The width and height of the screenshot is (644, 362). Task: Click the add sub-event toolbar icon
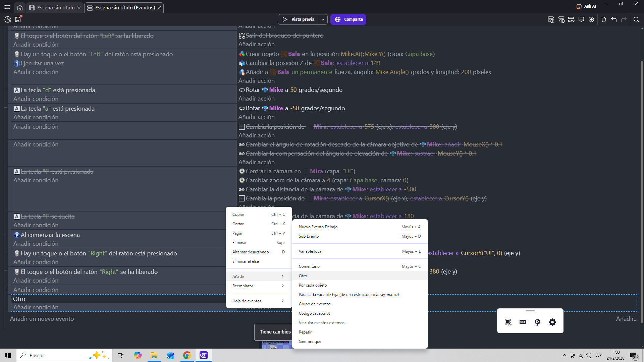pos(561,19)
